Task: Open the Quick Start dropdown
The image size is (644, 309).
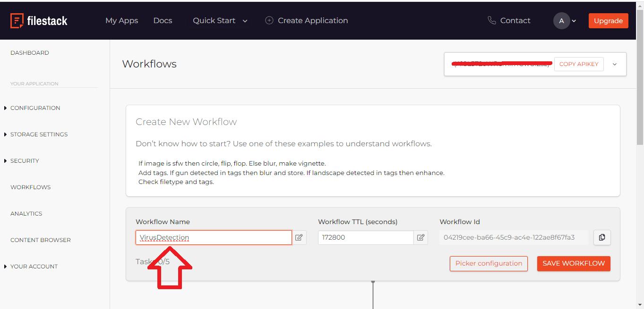Action: click(x=244, y=21)
